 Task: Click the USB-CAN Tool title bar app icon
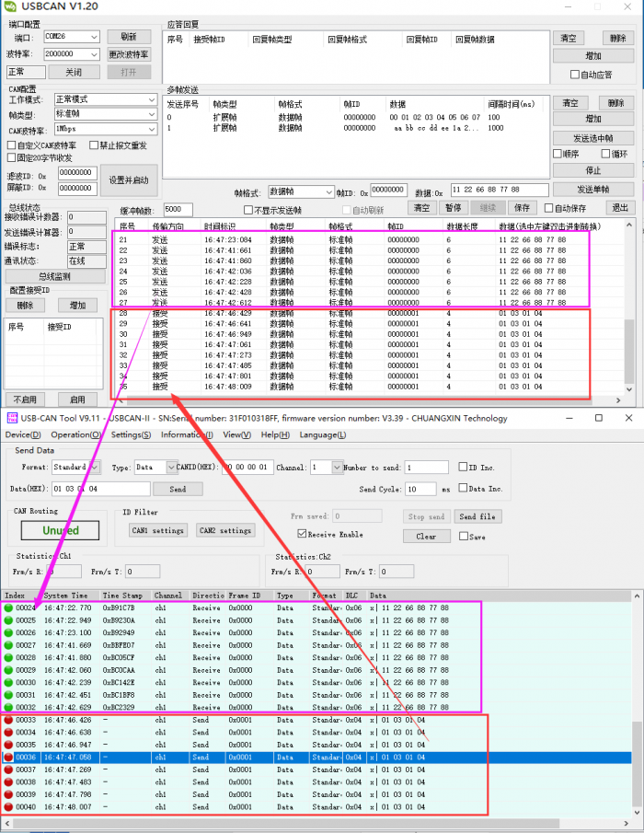point(10,418)
